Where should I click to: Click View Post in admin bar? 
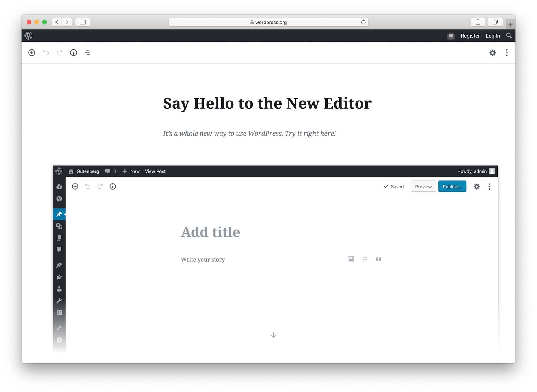point(155,171)
